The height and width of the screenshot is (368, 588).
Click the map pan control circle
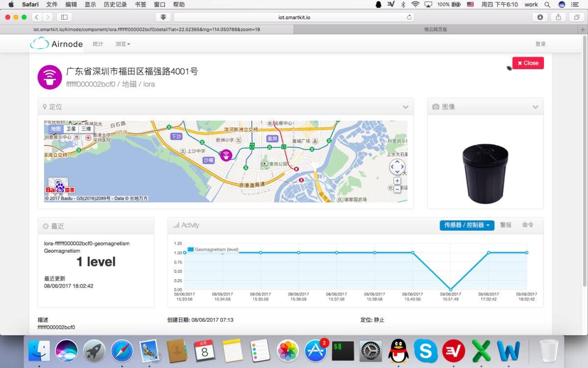point(397,167)
